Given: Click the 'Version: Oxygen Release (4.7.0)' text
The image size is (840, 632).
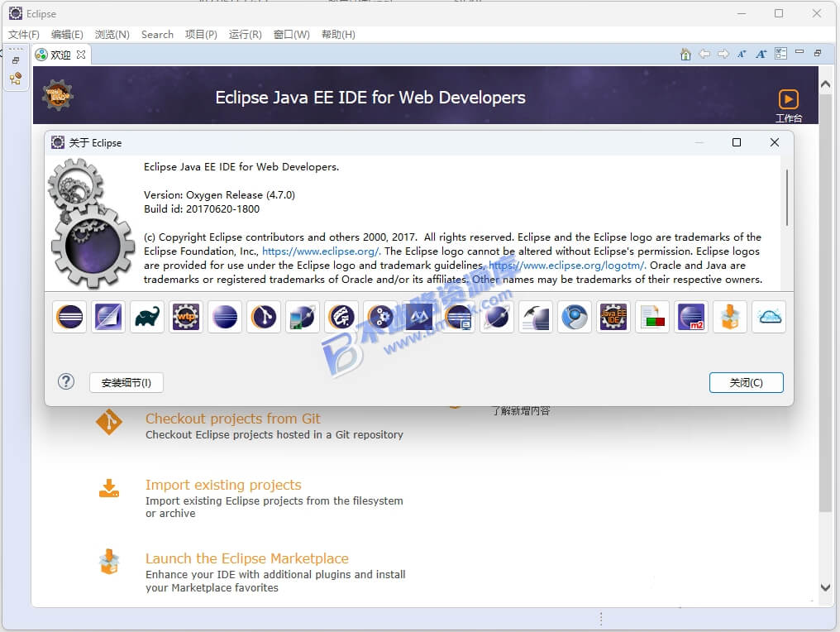Looking at the screenshot, I should 219,194.
